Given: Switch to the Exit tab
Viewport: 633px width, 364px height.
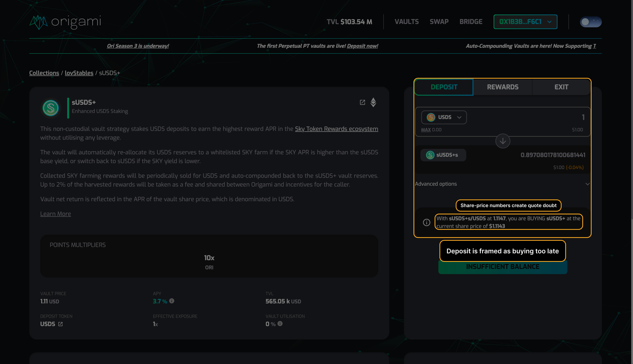Looking at the screenshot, I should (561, 87).
